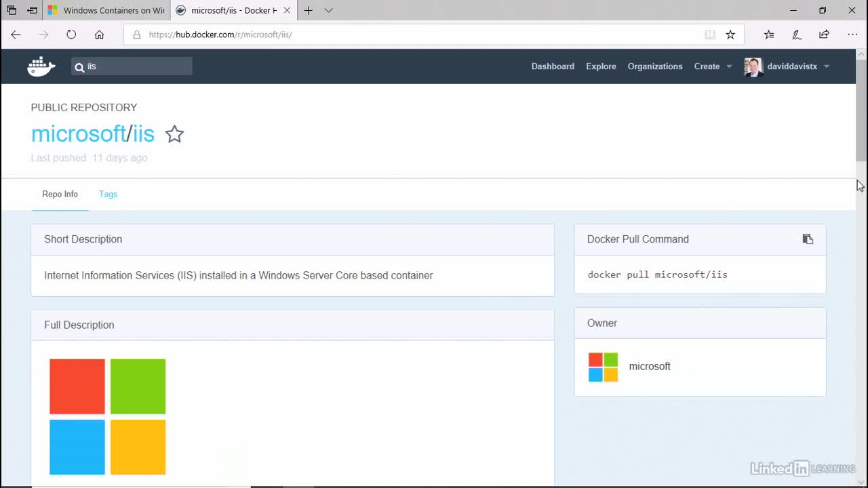Copy the Docker pull command
The height and width of the screenshot is (488, 868).
(808, 239)
